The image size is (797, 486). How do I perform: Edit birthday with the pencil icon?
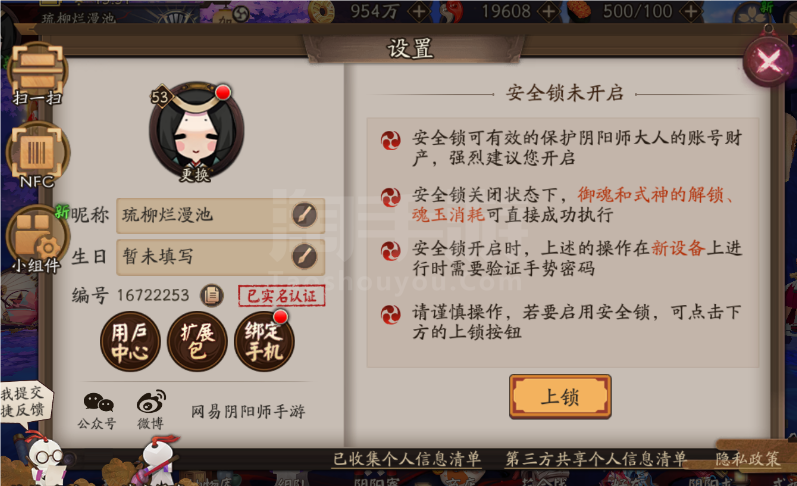pos(304,256)
